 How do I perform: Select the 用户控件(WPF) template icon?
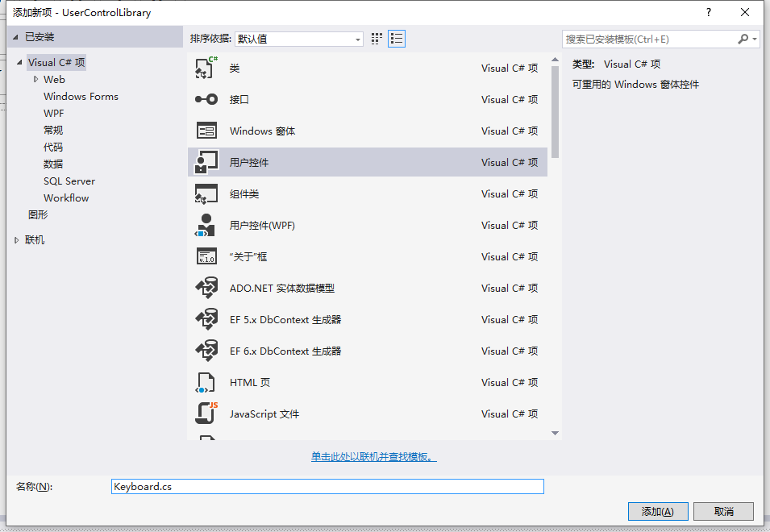pyautogui.click(x=206, y=225)
